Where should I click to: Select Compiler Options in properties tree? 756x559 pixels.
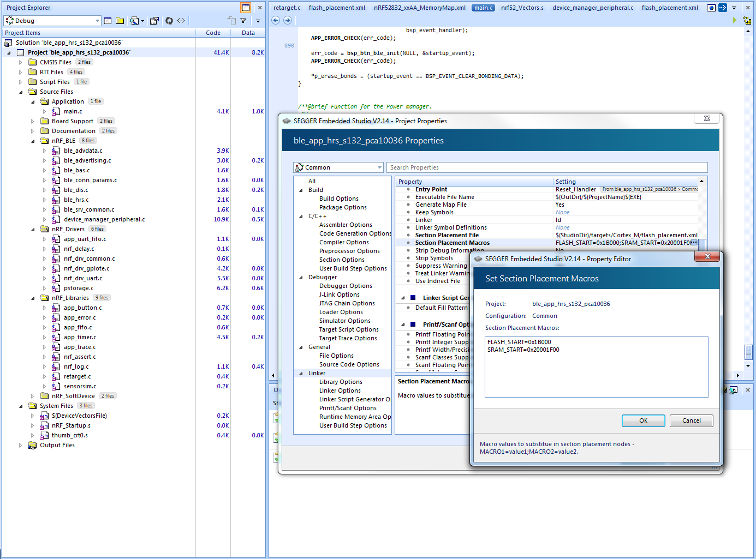344,242
